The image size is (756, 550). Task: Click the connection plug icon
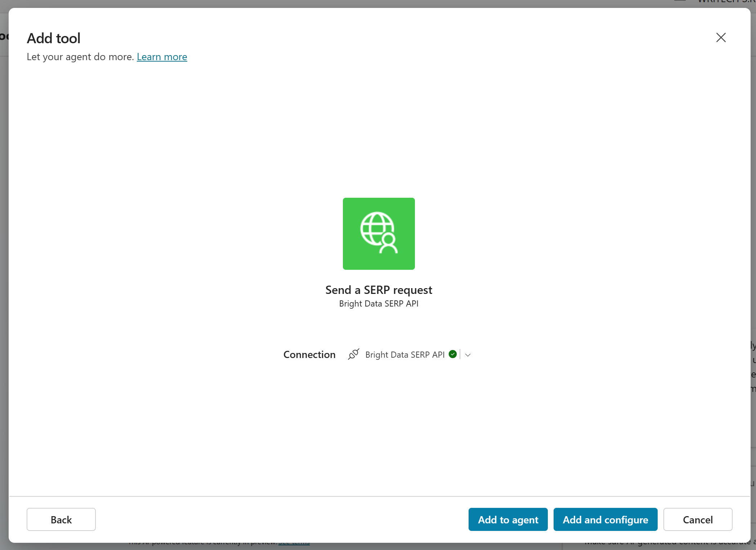click(354, 354)
